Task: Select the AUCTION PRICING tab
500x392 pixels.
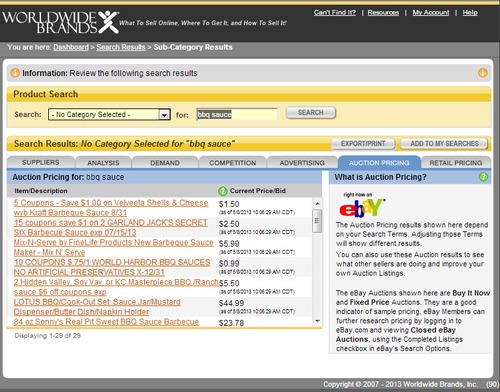Action: pos(379,163)
